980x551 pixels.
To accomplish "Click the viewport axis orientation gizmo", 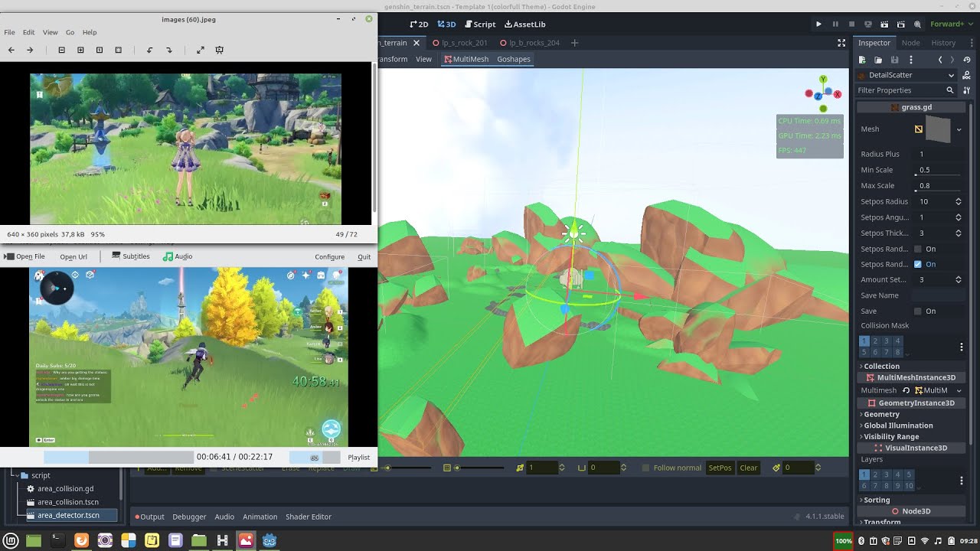I will click(823, 94).
